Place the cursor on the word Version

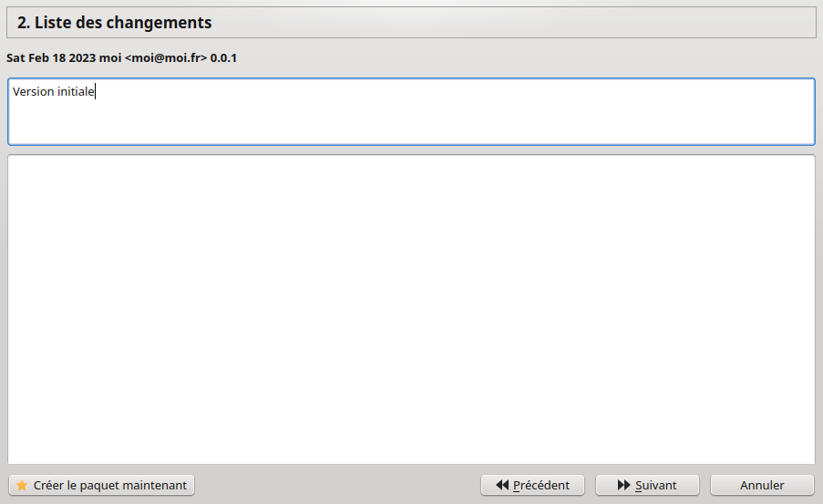(x=33, y=91)
